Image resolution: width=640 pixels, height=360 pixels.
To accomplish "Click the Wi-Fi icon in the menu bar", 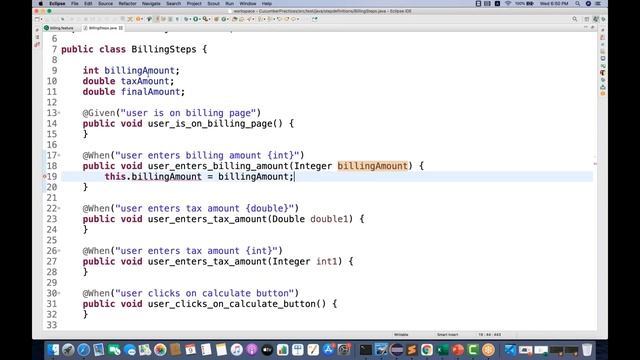I will tap(508, 3).
